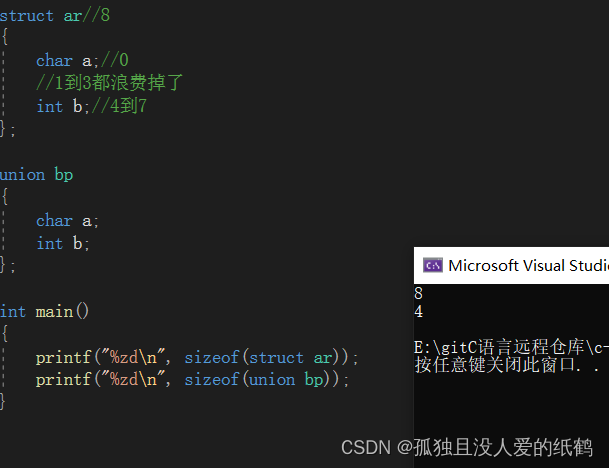Click the console output line '4'

coord(419,311)
